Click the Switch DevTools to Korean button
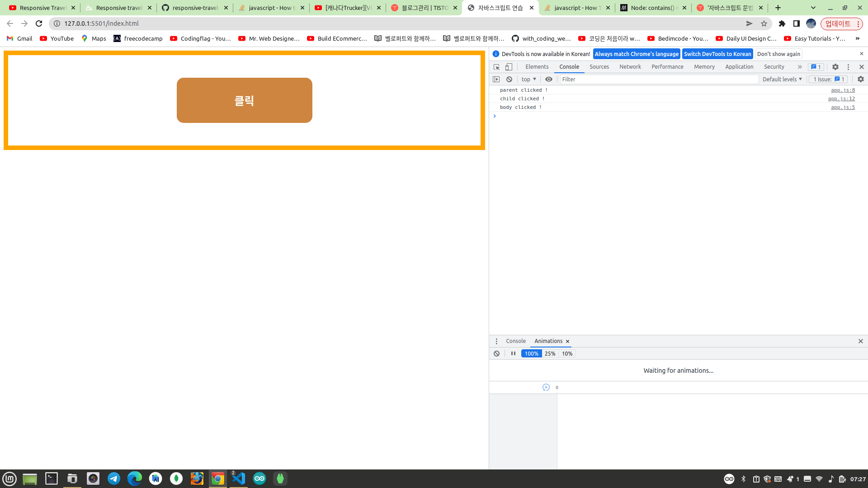 point(717,54)
